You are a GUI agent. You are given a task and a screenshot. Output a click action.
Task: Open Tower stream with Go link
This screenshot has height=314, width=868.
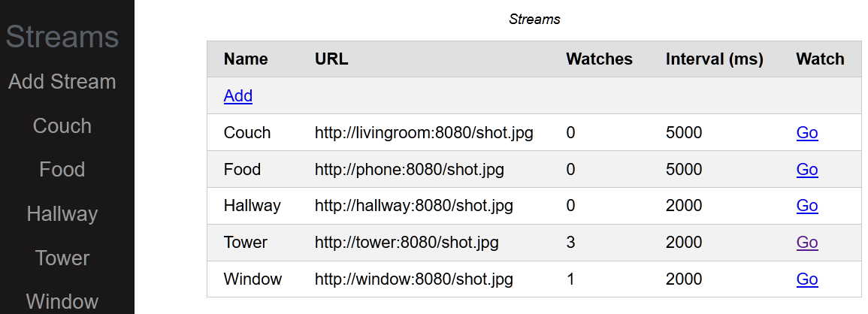pos(806,243)
